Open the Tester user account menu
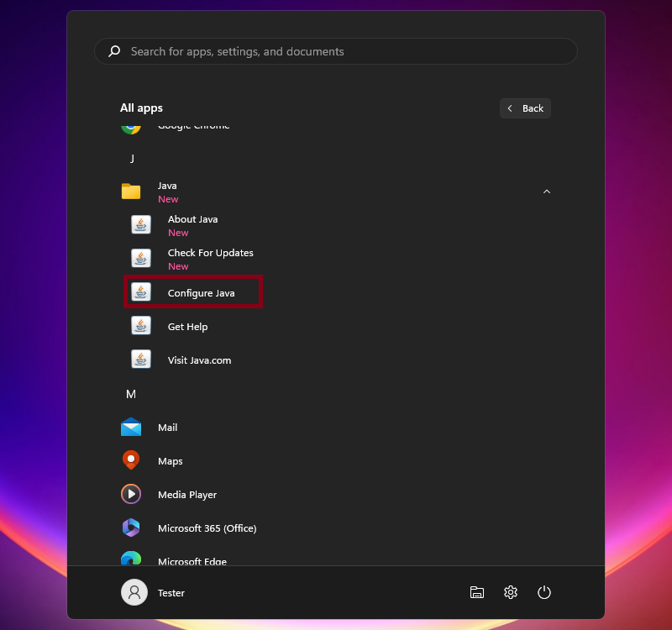Viewport: 672px width, 630px height. point(153,593)
